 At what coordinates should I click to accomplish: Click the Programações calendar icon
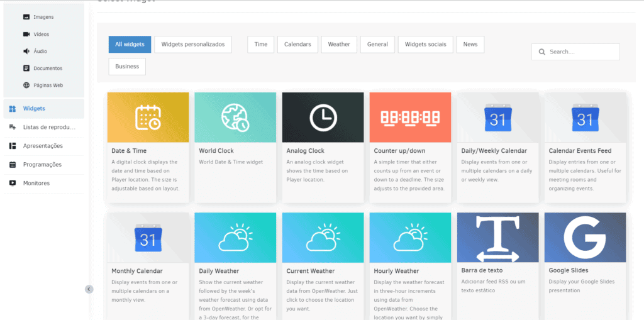pyautogui.click(x=13, y=164)
